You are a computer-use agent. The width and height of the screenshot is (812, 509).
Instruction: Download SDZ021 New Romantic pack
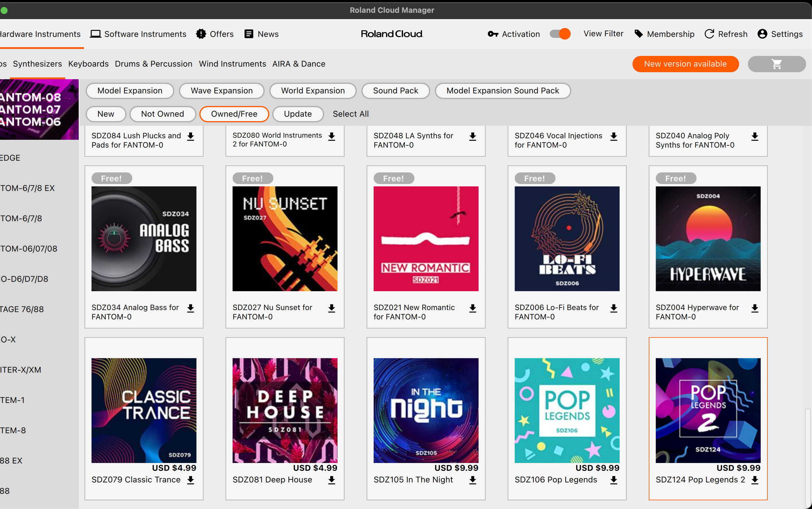(x=473, y=308)
